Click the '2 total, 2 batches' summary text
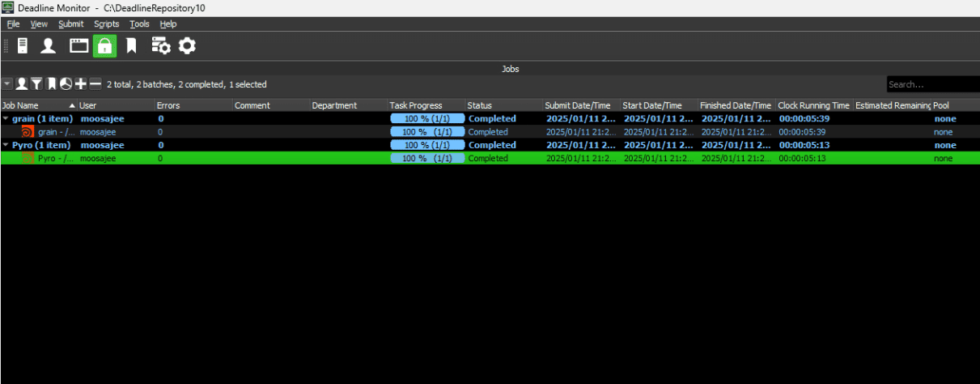Image resolution: width=980 pixels, height=384 pixels. [187, 84]
